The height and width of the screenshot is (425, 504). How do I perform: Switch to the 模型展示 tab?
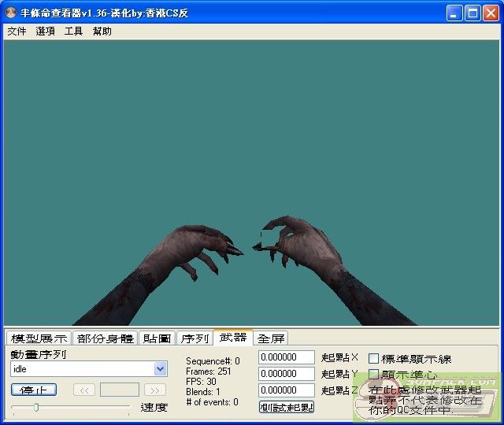point(39,338)
